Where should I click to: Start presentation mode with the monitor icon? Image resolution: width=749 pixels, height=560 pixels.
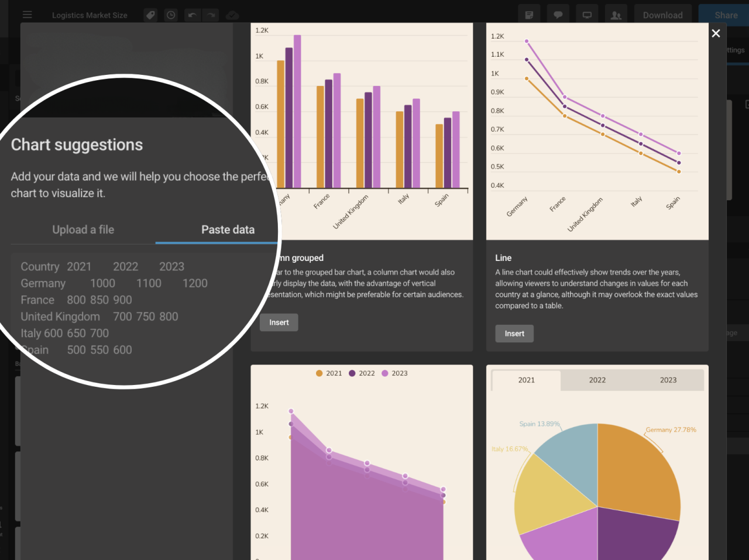pos(587,15)
